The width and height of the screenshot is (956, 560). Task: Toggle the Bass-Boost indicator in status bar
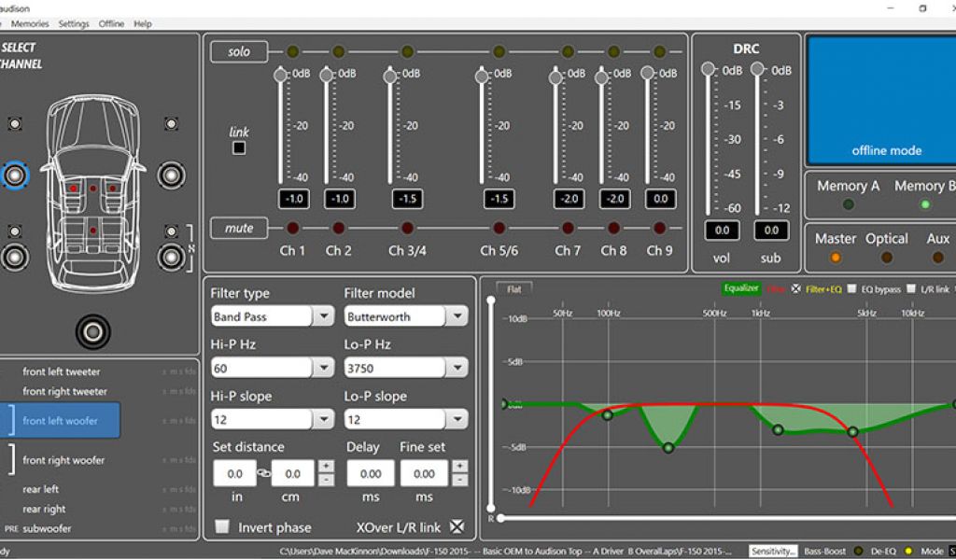[x=859, y=552]
